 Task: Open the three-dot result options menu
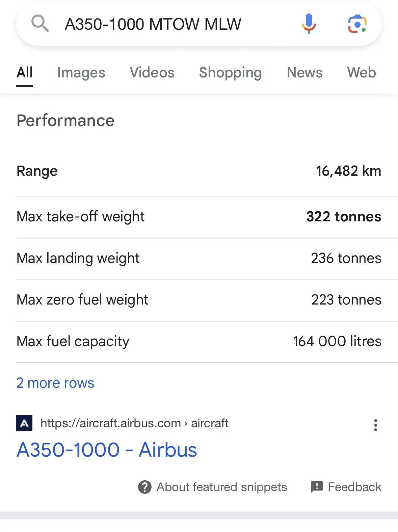(375, 425)
